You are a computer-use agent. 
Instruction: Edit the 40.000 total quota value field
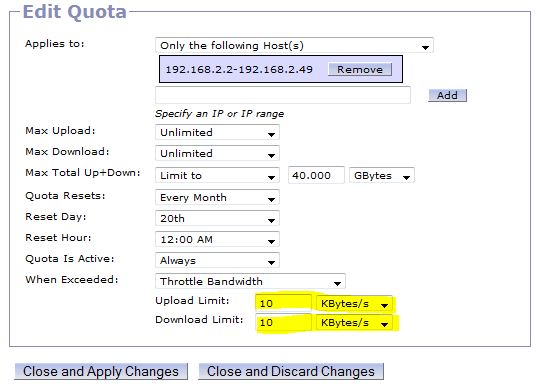click(316, 175)
